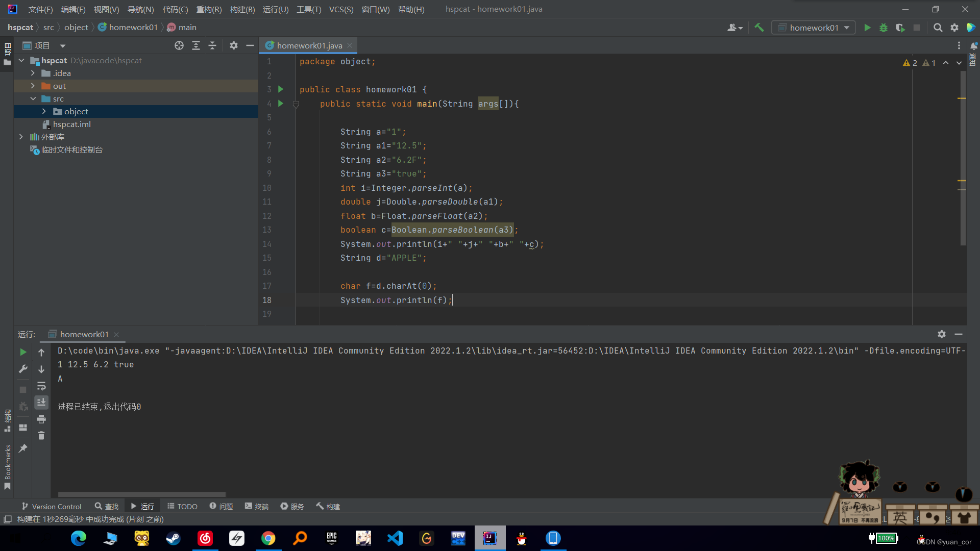Rerun homework01 in the run panel

[23, 352]
